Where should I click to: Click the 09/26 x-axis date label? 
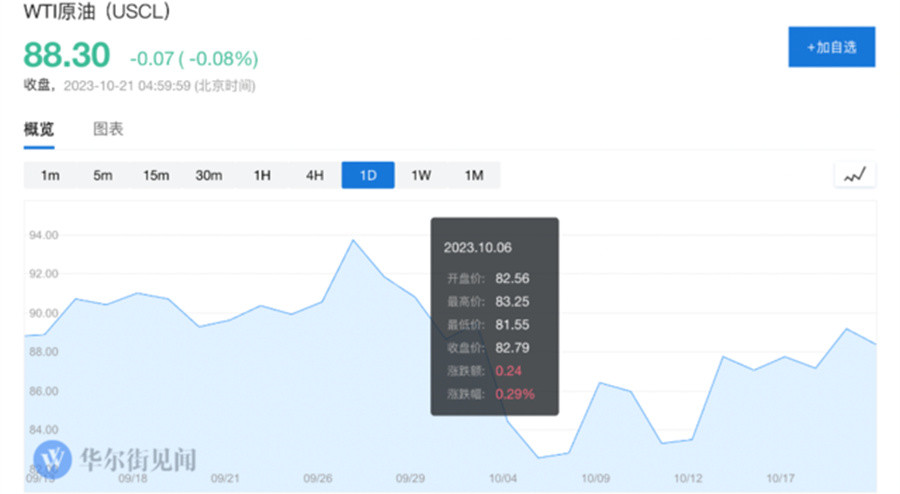pos(317,478)
